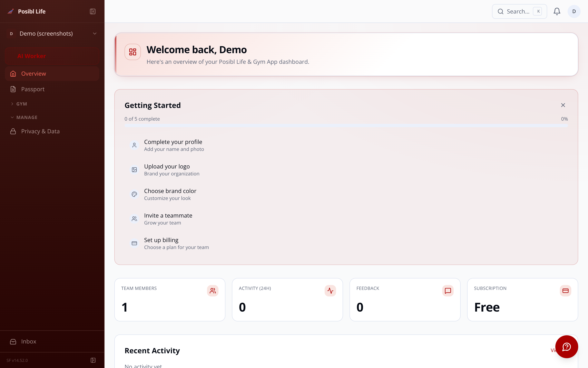Click the Getting Started progress bar
588x368 pixels.
tap(346, 126)
